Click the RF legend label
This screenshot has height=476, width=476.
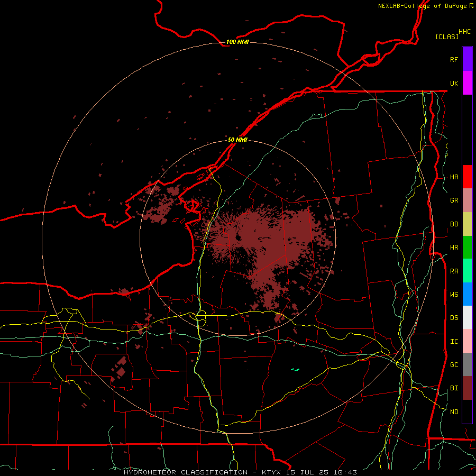pyautogui.click(x=454, y=59)
